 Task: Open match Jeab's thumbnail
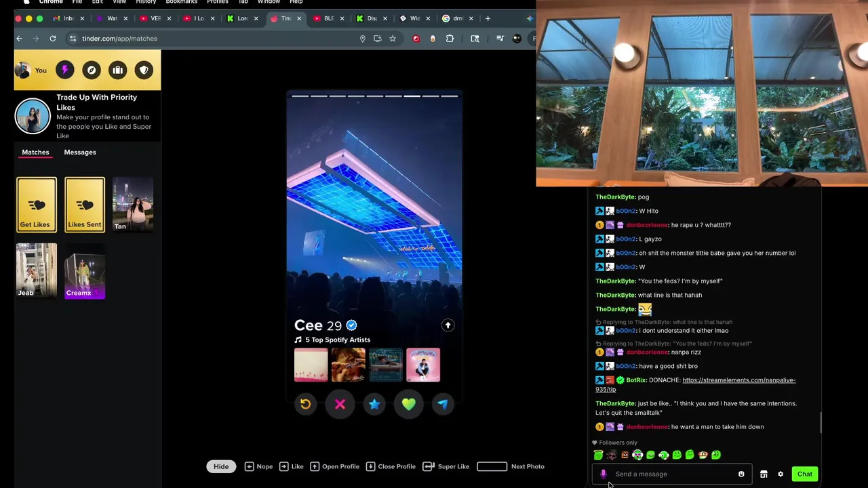coord(37,270)
